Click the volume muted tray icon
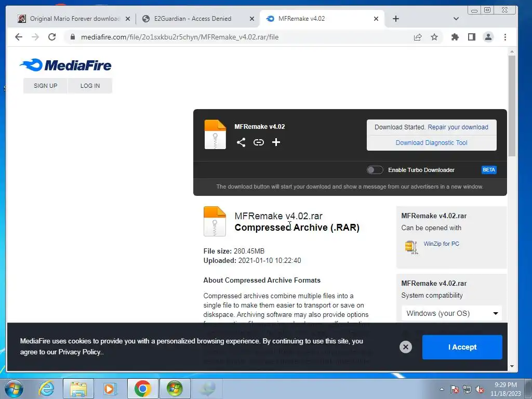The image size is (532, 399). point(480,390)
